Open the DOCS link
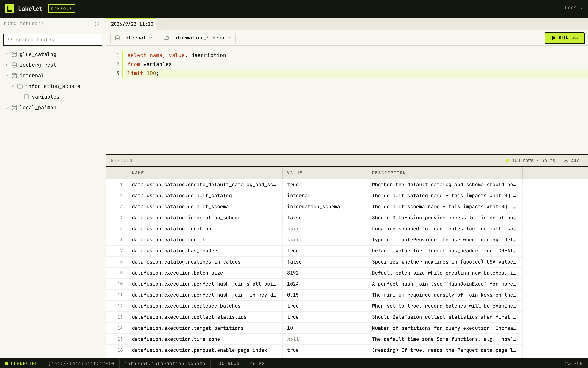The height and width of the screenshot is (368, 588). click(x=574, y=8)
